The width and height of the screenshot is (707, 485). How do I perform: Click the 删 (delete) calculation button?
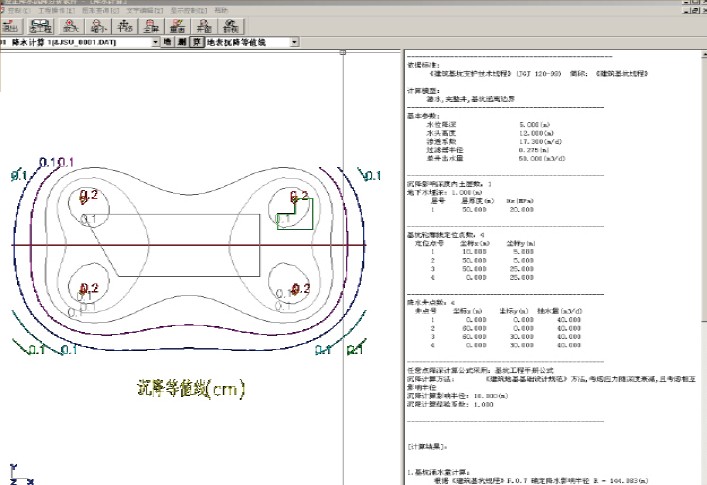(x=182, y=42)
